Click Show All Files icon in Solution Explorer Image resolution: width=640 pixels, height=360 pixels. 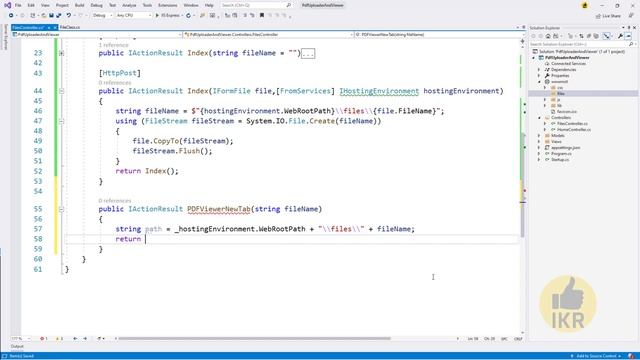pyautogui.click(x=596, y=36)
